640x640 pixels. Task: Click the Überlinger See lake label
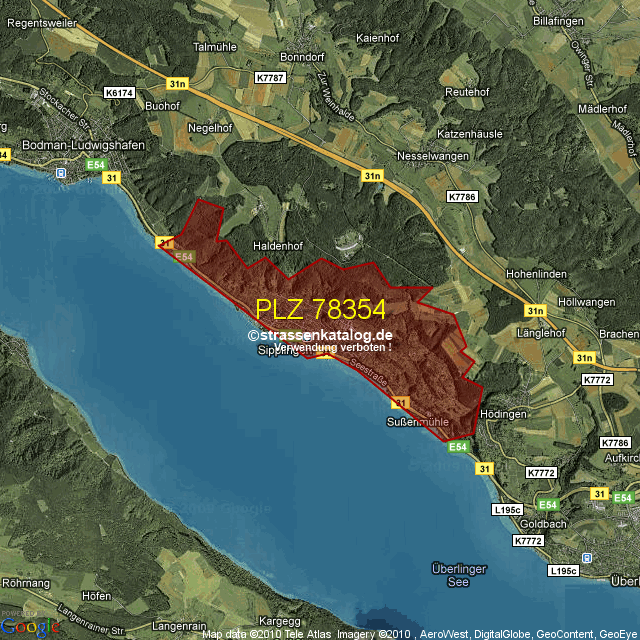(x=457, y=575)
